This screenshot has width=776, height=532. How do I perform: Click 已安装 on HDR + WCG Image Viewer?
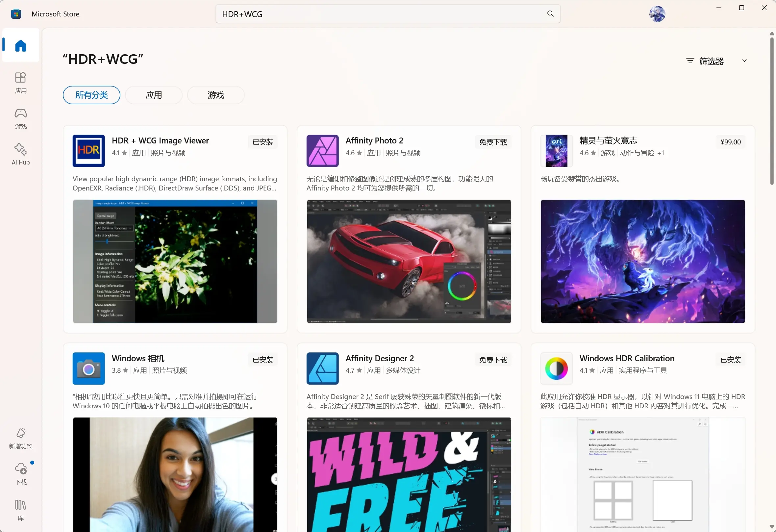(263, 142)
